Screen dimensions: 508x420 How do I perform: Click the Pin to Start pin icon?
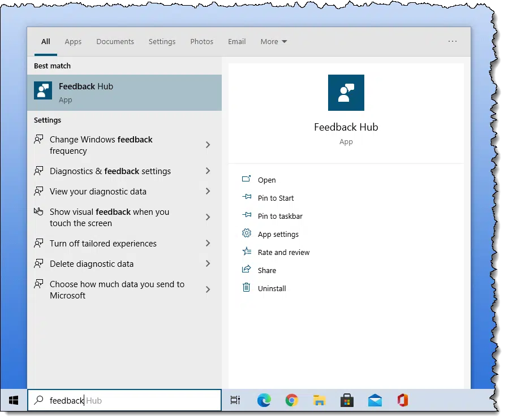(247, 197)
